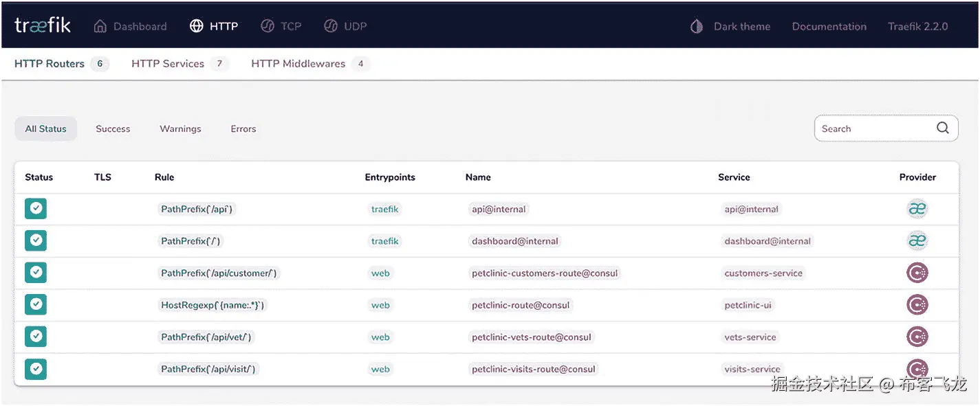
Task: Switch to the TCP section
Action: tap(281, 26)
